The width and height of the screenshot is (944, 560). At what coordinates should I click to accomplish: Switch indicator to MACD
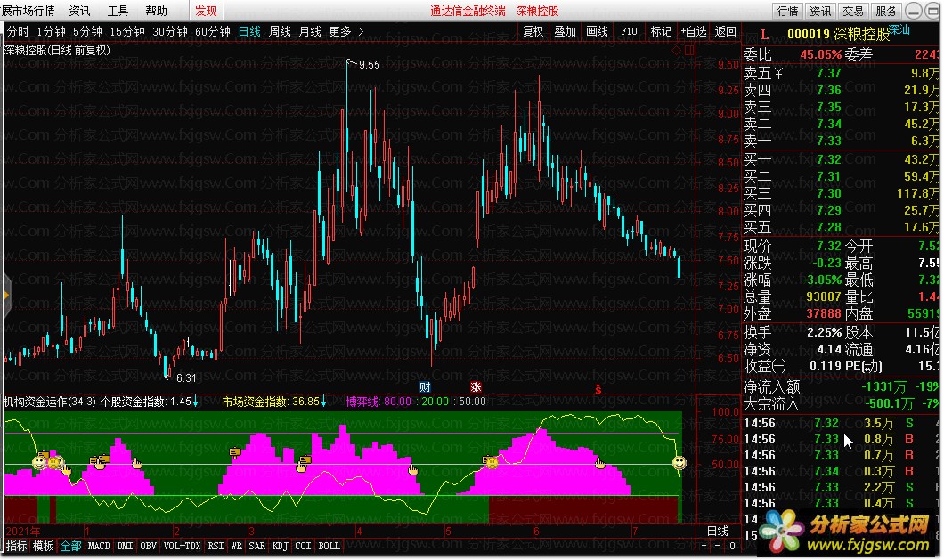99,546
